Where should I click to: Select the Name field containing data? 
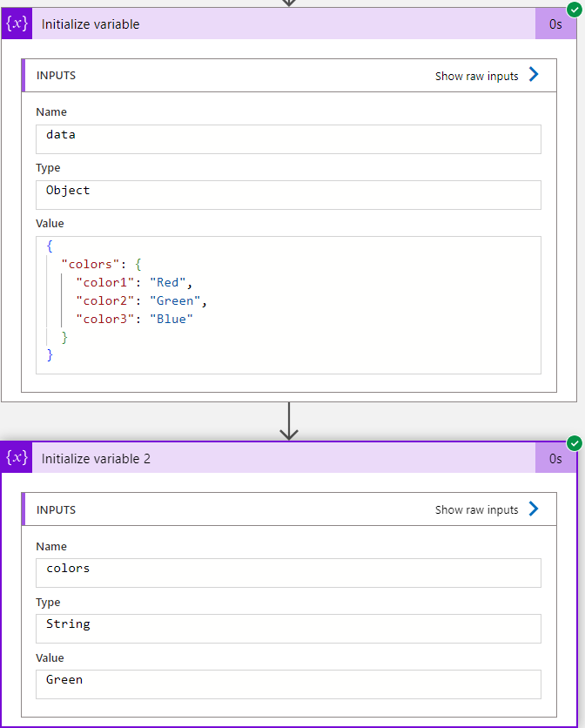288,139
